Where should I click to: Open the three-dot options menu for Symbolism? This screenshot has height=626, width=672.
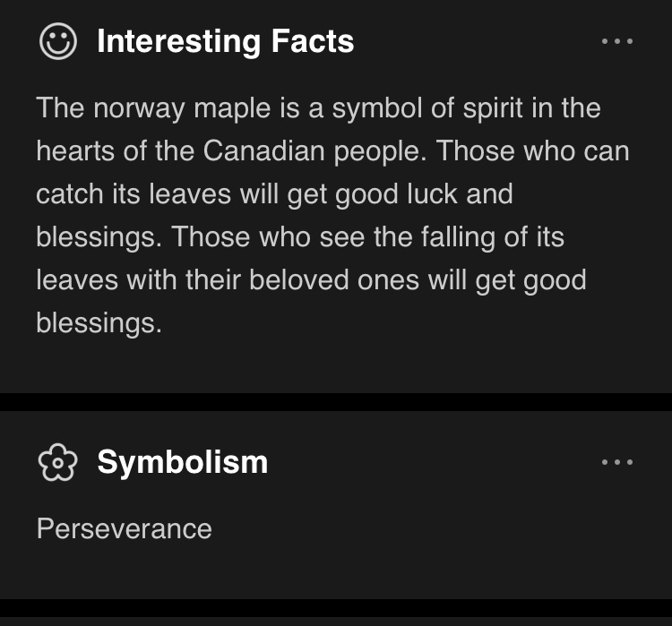pos(617,462)
